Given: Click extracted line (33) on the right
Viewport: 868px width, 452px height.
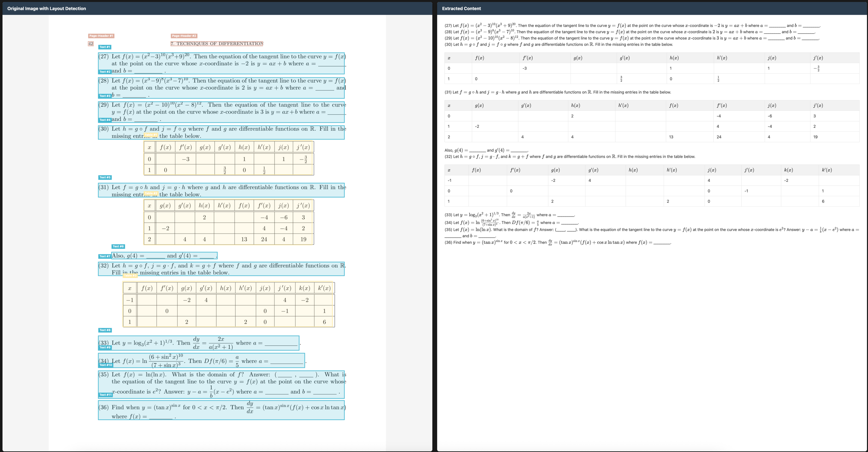Looking at the screenshot, I should tap(509, 215).
